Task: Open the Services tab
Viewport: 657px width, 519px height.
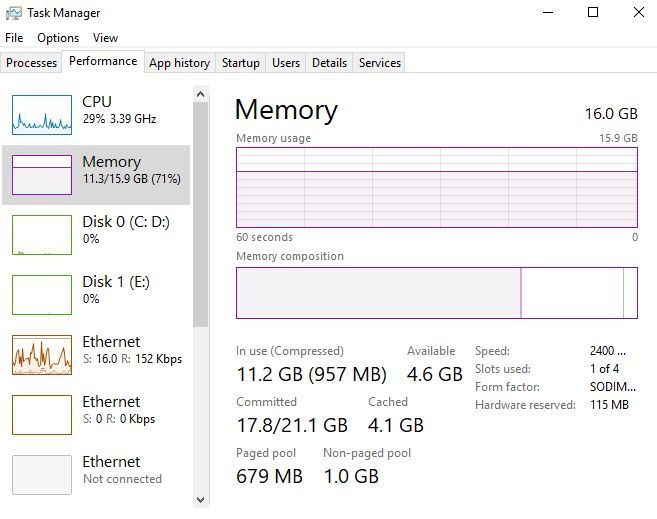Action: pos(380,63)
